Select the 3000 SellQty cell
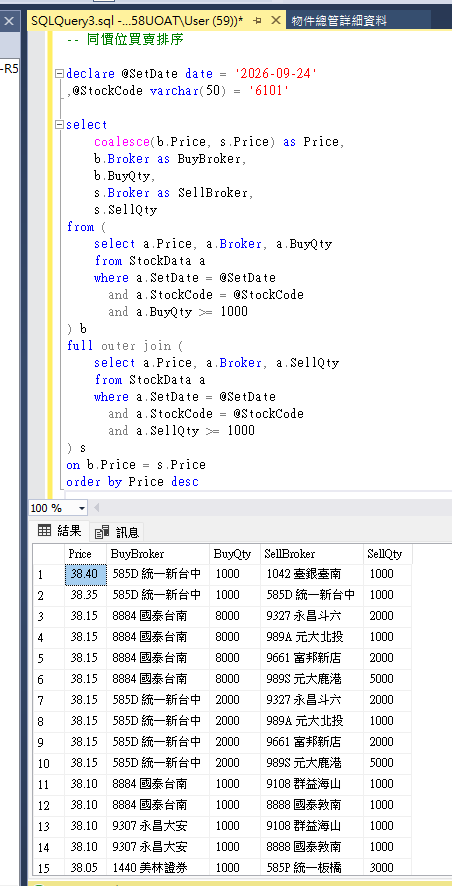The image size is (452, 886). tap(388, 867)
